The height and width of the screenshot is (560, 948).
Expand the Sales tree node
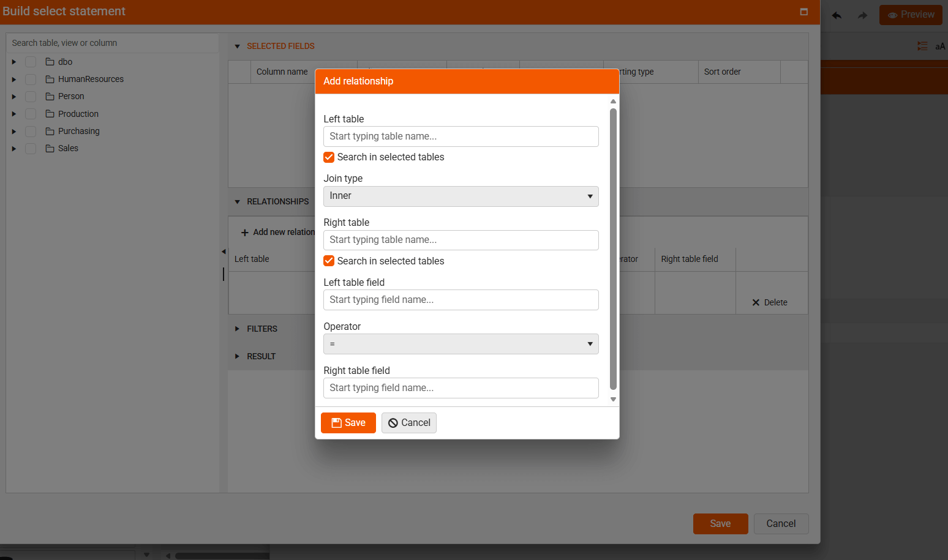point(14,148)
